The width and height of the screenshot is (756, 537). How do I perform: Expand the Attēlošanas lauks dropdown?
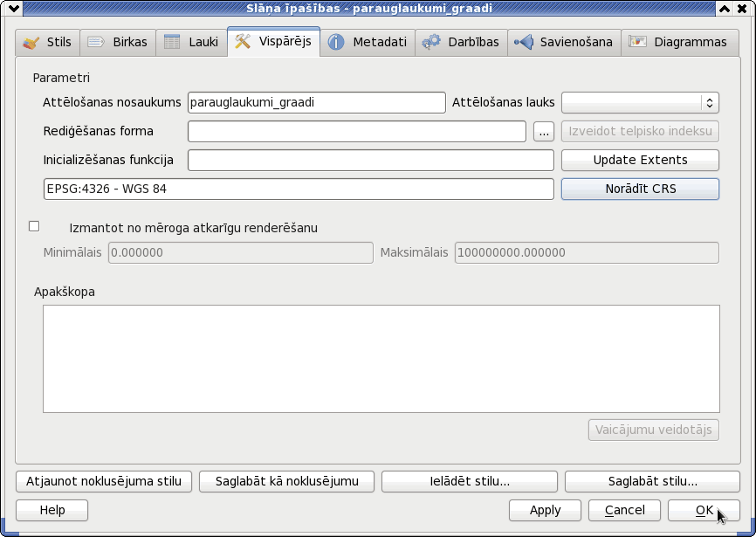(640, 102)
